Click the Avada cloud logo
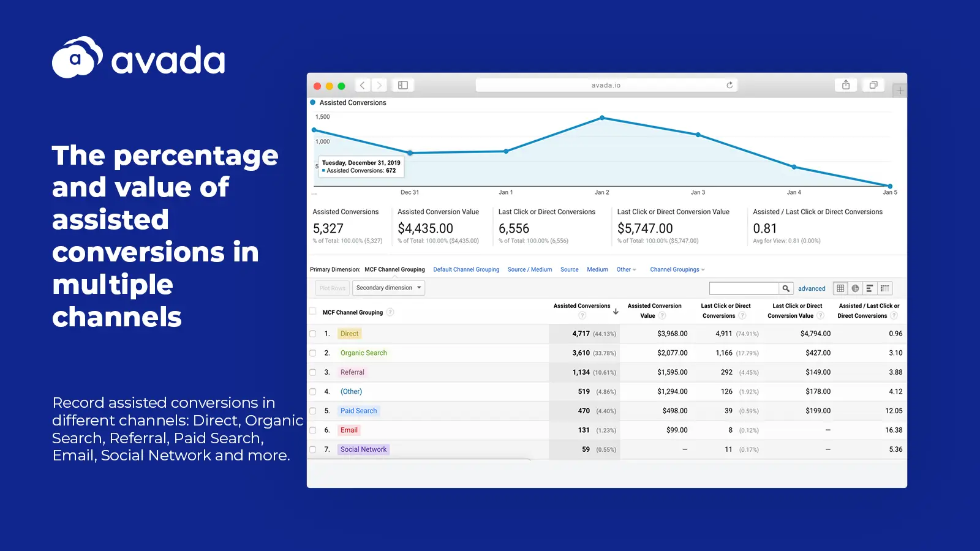The height and width of the screenshot is (551, 980). pyautogui.click(x=77, y=58)
